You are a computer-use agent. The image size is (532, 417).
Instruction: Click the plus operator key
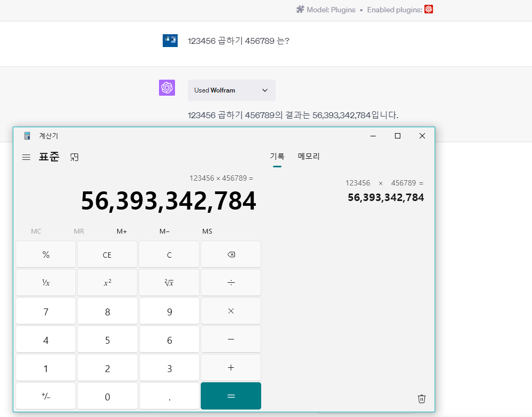pyautogui.click(x=231, y=368)
